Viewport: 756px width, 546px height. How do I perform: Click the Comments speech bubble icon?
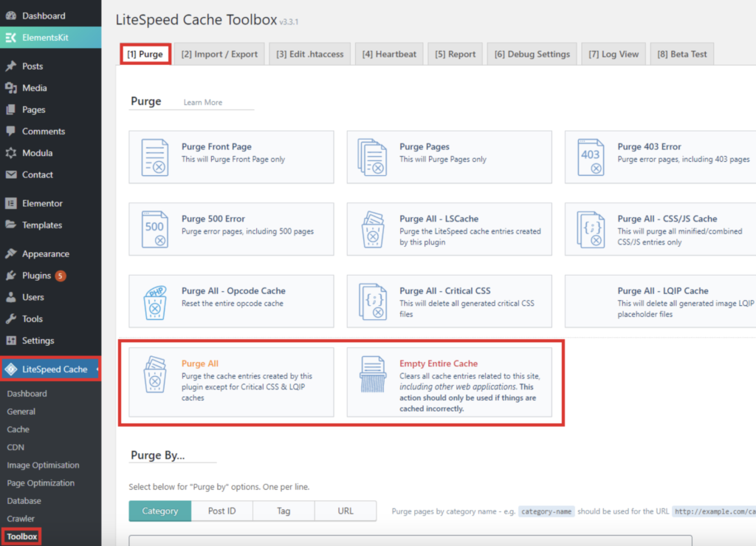point(10,132)
